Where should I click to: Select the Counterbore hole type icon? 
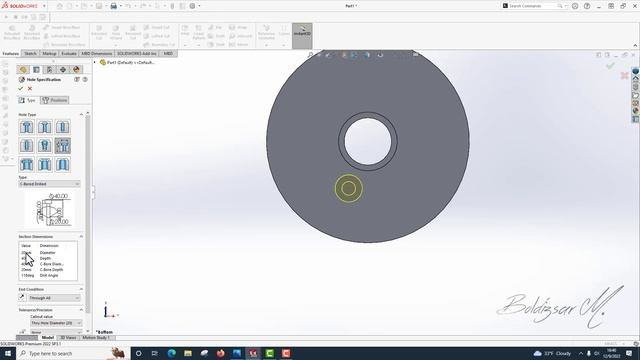pyautogui.click(x=27, y=127)
